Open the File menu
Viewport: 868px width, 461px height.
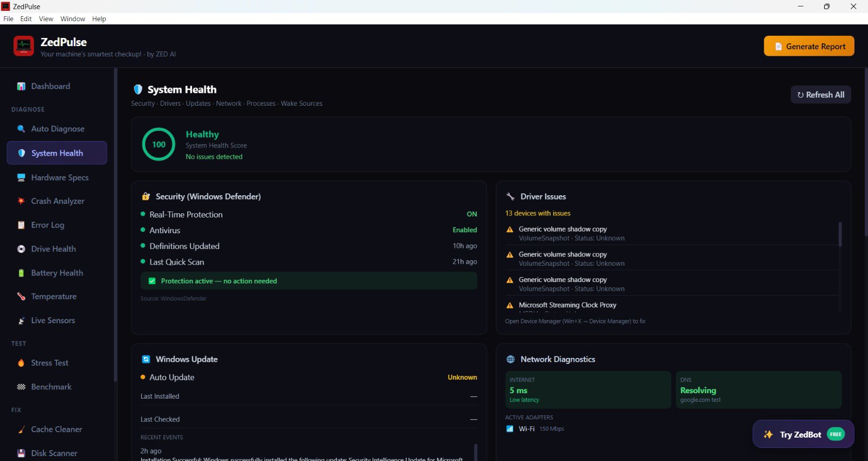[8, 18]
